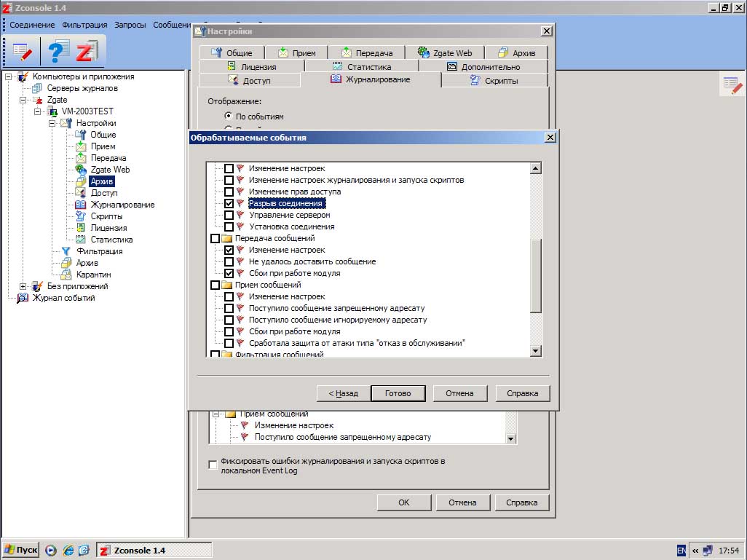Switch to the Скрипты settings tab
This screenshot has height=560, width=747.
coord(494,81)
